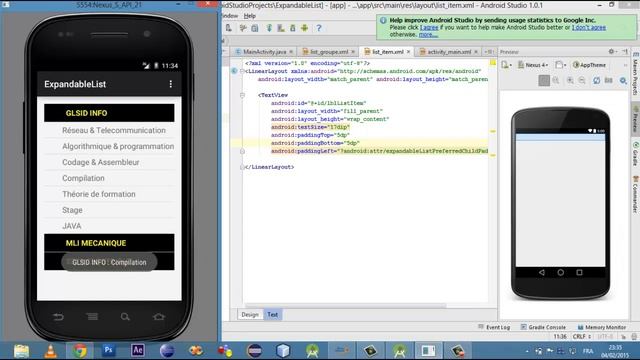Click the 'I agree' link
Image resolution: width=640 pixels, height=360 pixels.
tap(429, 27)
